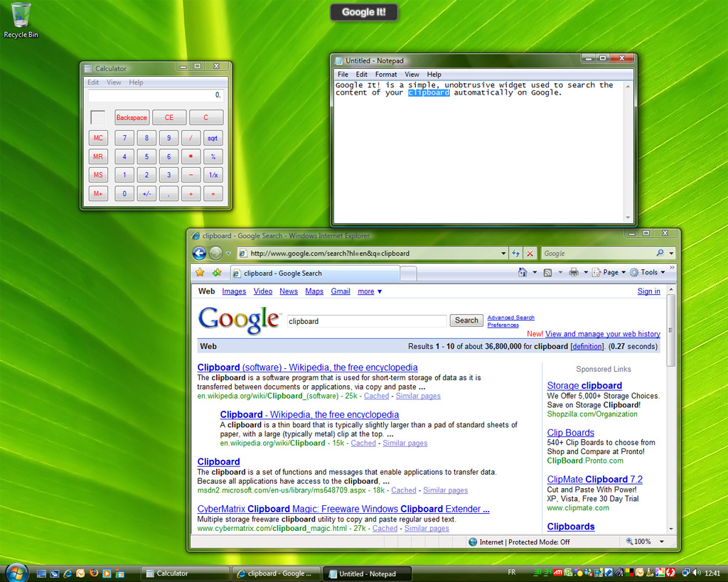Launch Internet Explorer from quick launch
The height and width of the screenshot is (582, 728).
pyautogui.click(x=68, y=573)
